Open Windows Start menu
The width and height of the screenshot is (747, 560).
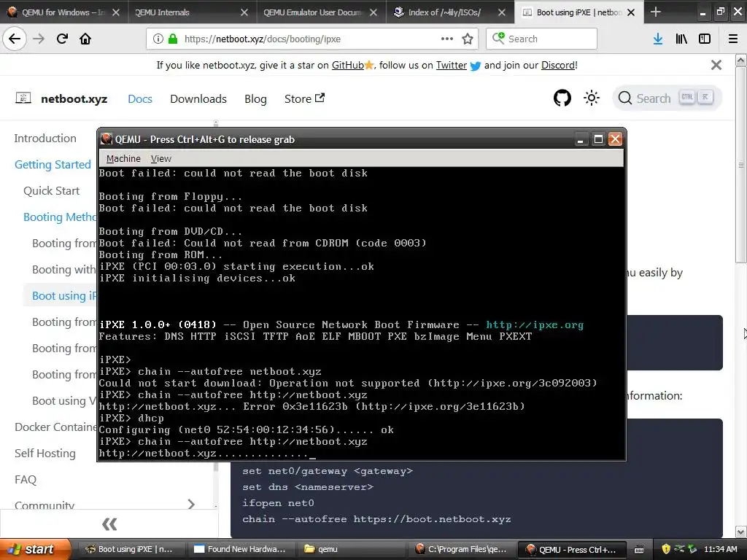pos(34,549)
